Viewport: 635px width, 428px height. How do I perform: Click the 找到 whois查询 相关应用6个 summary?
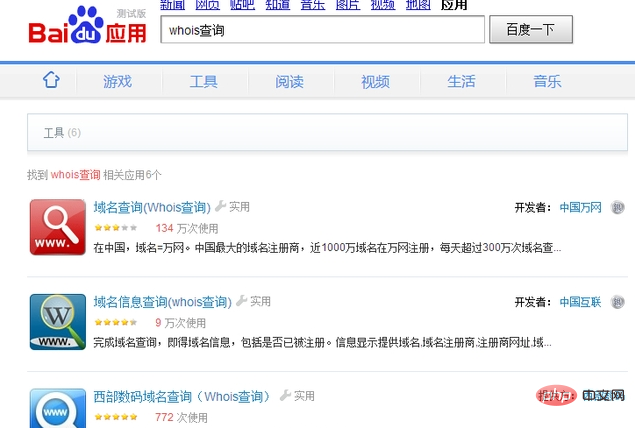coord(94,175)
